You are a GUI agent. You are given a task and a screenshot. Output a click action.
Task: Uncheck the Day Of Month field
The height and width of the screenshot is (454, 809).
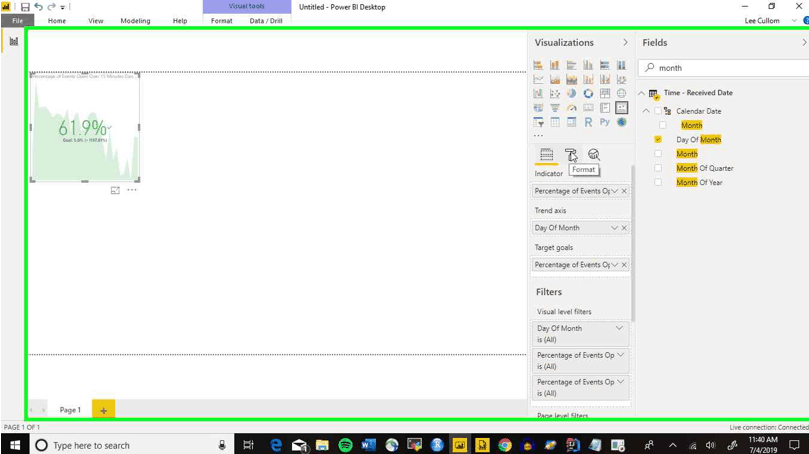click(658, 139)
